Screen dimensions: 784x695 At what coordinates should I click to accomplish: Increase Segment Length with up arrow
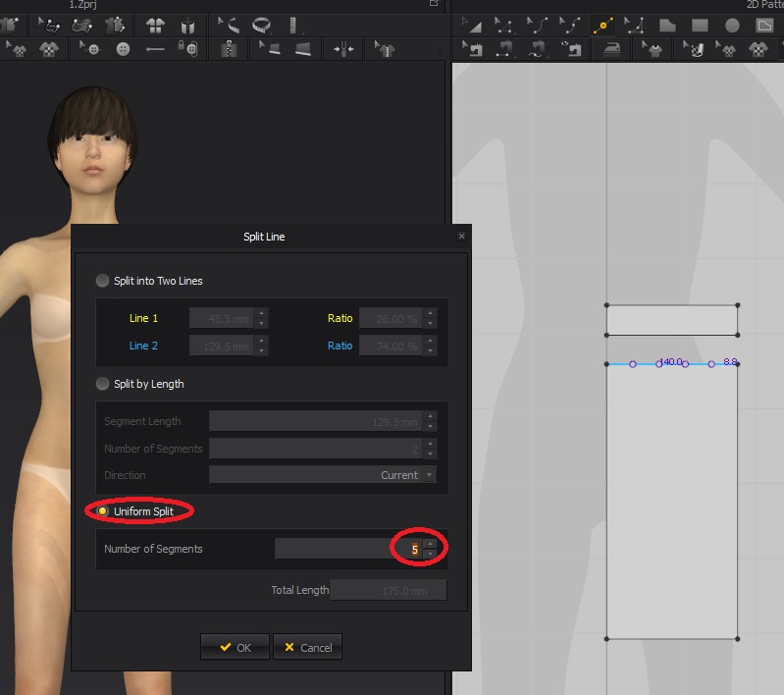(x=430, y=416)
